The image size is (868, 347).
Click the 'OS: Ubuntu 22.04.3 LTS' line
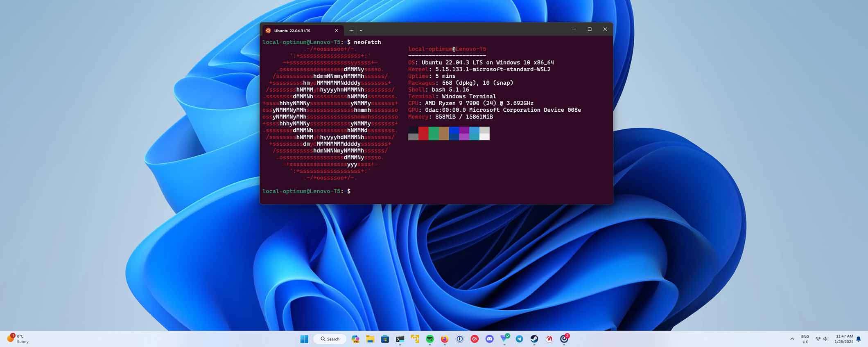pyautogui.click(x=481, y=63)
